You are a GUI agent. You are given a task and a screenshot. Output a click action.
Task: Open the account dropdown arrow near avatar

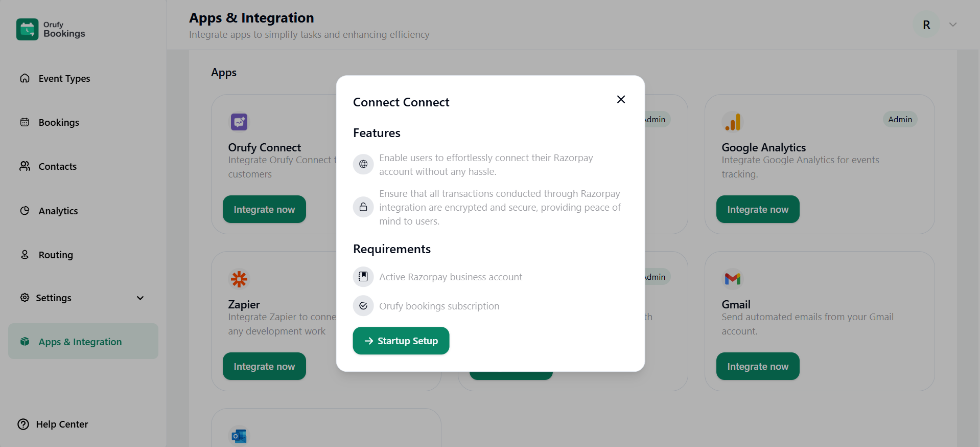[952, 25]
